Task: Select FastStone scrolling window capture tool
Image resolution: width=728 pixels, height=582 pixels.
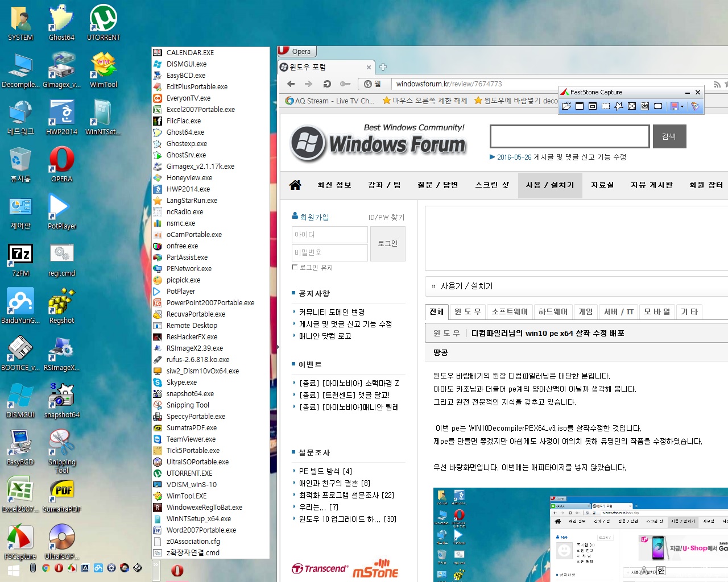Action: (645, 106)
